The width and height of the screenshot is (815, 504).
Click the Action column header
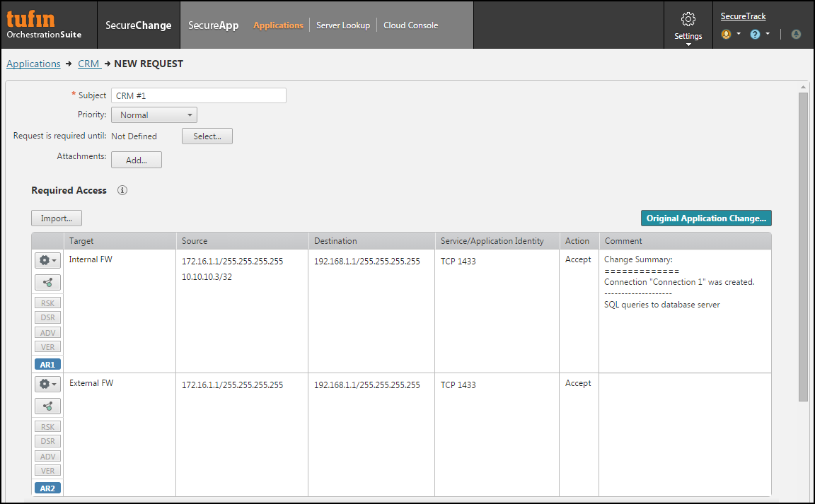click(579, 241)
